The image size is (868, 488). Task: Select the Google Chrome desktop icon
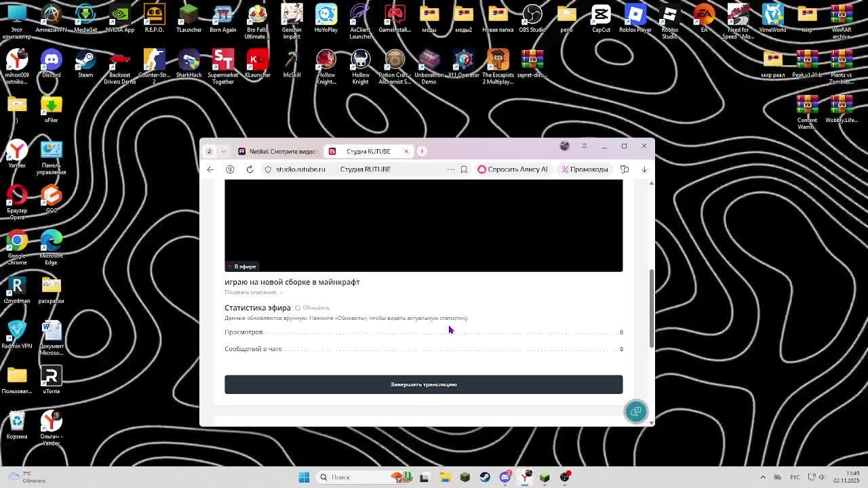(x=17, y=248)
